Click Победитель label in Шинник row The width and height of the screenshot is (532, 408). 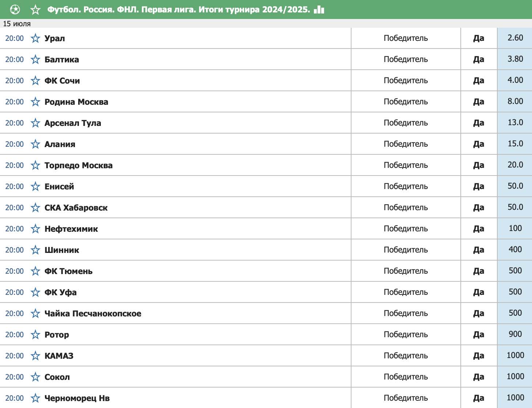tap(406, 250)
